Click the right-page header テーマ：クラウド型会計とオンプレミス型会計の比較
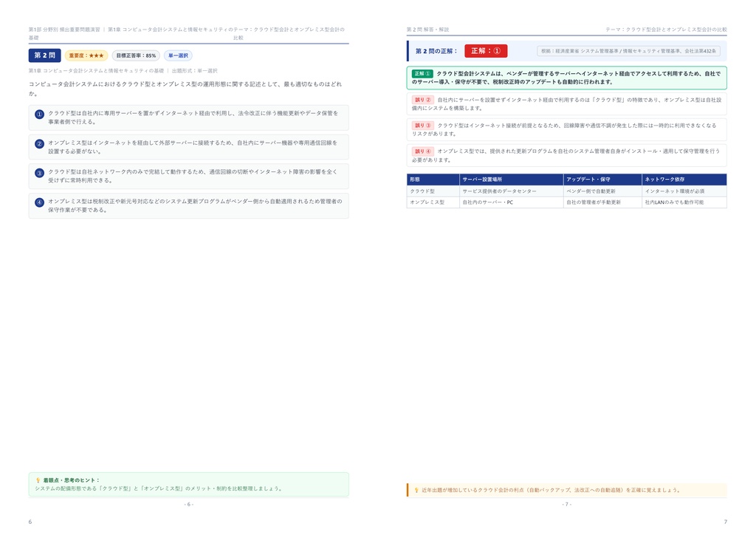Viewport: 756px width, 535px height. (666, 30)
